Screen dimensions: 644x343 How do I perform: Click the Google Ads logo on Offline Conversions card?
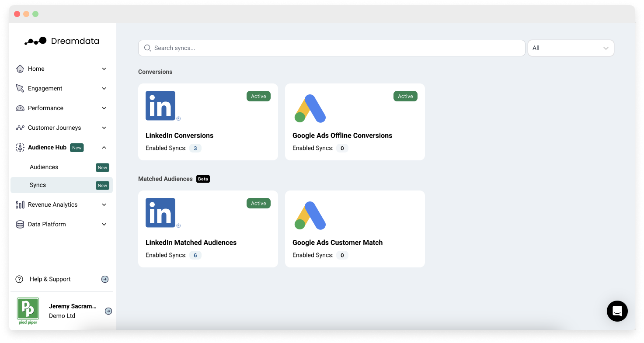(x=310, y=108)
